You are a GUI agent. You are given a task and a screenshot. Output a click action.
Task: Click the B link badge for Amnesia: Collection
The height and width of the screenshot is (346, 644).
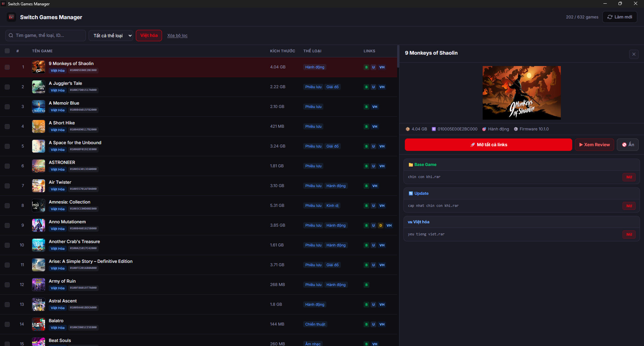(x=366, y=206)
